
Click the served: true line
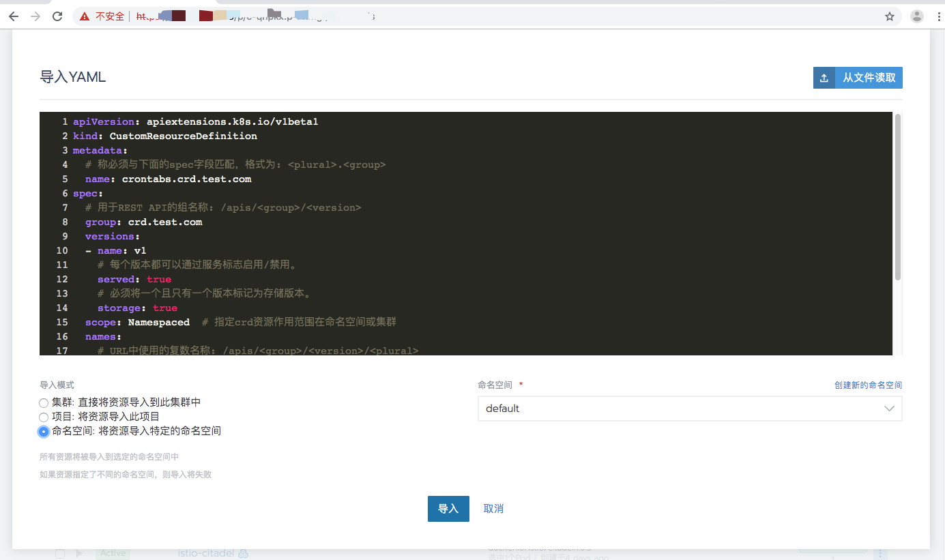(134, 279)
